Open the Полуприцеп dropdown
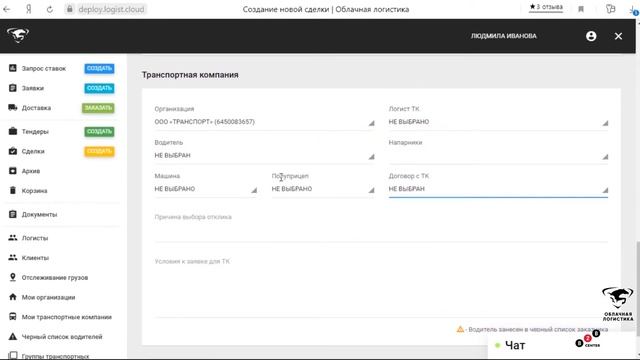The width and height of the screenshot is (640, 360). [323, 189]
